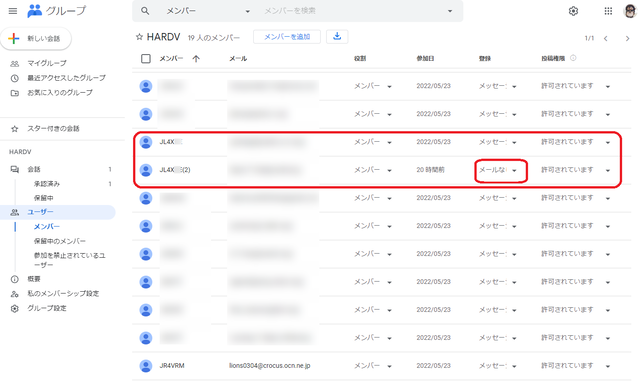Click the avatar in the first member row

pyautogui.click(x=146, y=86)
